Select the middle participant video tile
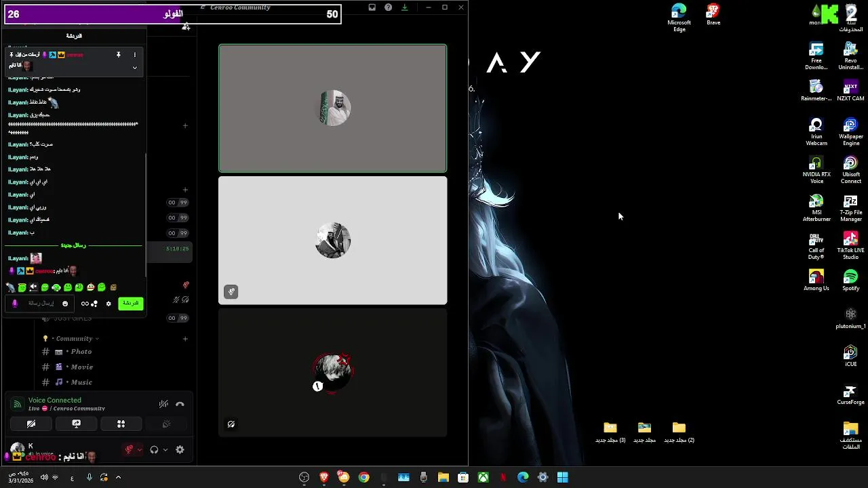This screenshot has height=488, width=868. (333, 241)
